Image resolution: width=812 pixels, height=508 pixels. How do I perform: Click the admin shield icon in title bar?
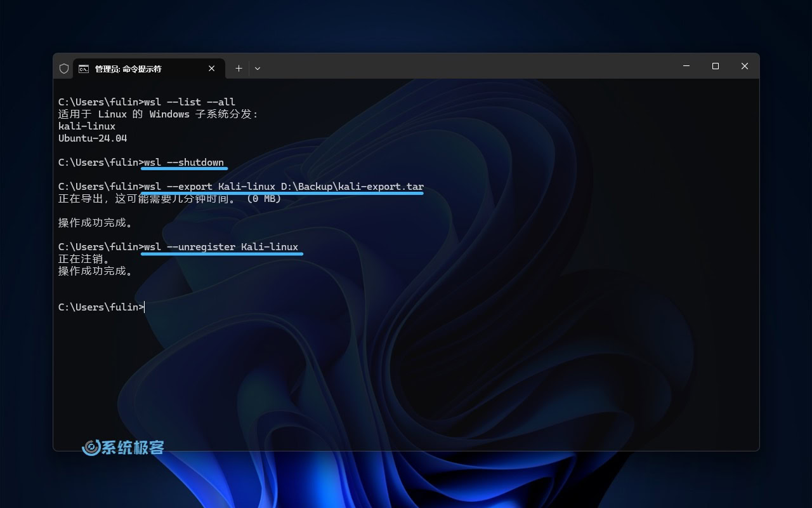pyautogui.click(x=64, y=69)
